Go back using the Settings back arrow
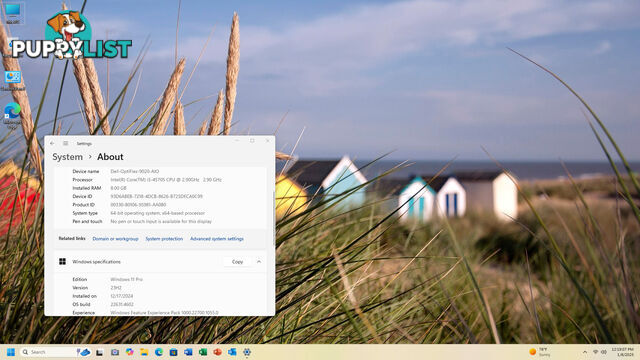 pos(52,143)
